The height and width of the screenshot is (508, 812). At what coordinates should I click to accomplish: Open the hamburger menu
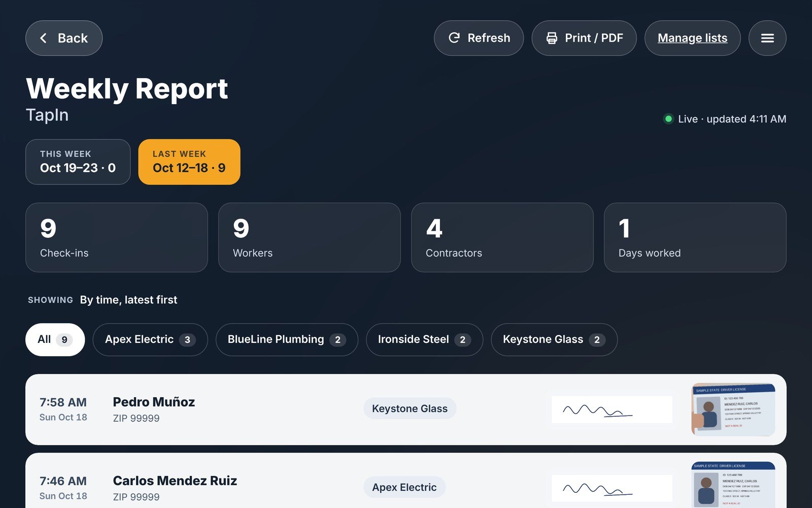[767, 38]
